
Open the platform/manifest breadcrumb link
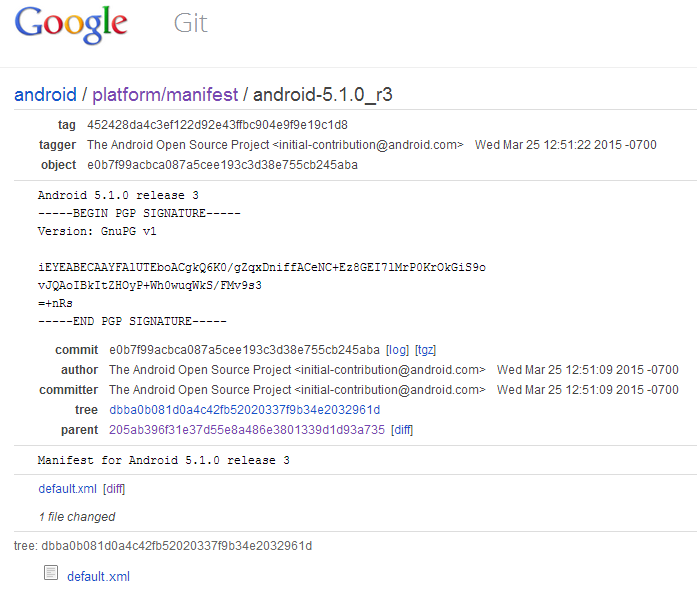[165, 95]
